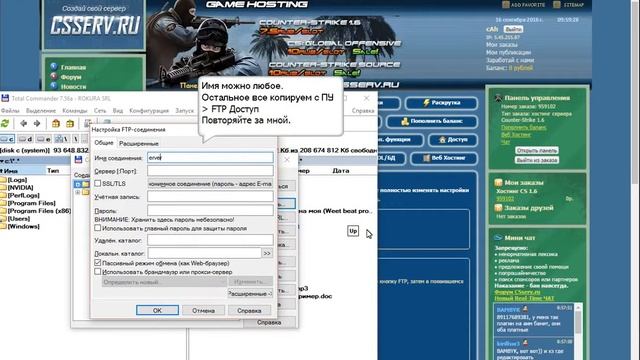
Task: Click the Панель управления header icon
Action: pos(498,98)
